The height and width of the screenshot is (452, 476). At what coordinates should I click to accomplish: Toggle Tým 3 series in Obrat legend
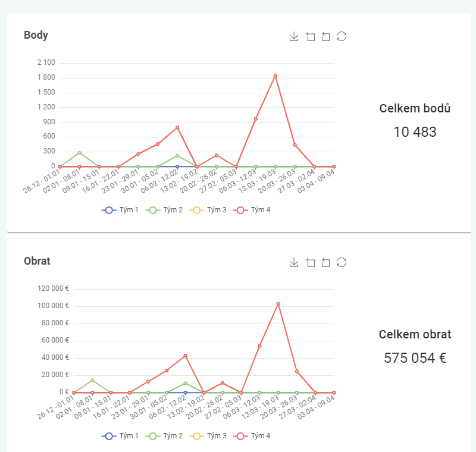(208, 436)
